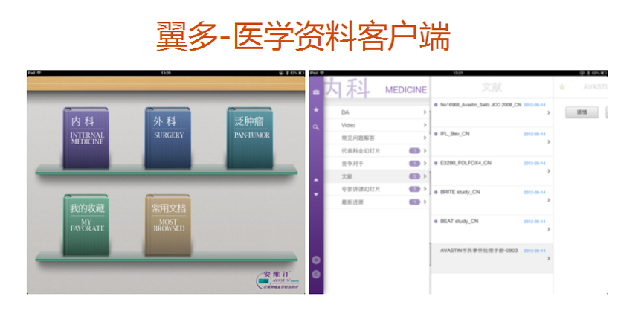This screenshot has height=311, width=644.
Task: Tap the count badge on 竞争对手 row
Action: (414, 164)
